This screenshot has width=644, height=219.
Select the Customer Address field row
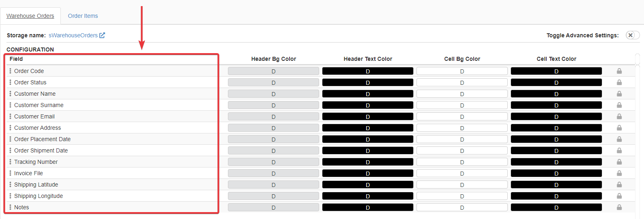point(37,128)
